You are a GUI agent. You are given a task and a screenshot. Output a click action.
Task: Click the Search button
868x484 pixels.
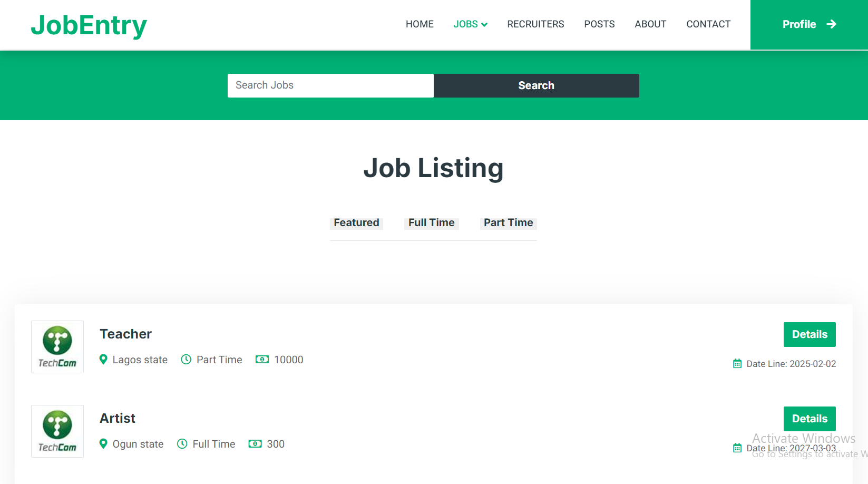tap(536, 85)
